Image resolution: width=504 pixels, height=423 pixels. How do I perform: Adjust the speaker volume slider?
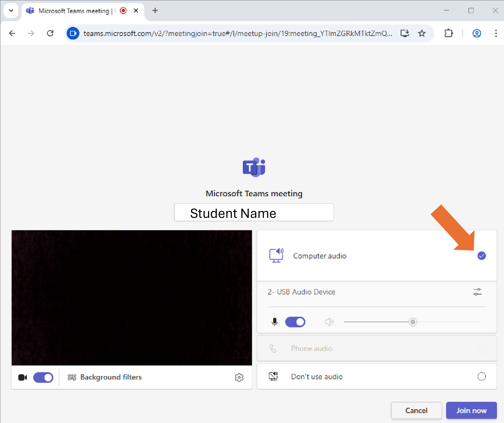point(413,322)
